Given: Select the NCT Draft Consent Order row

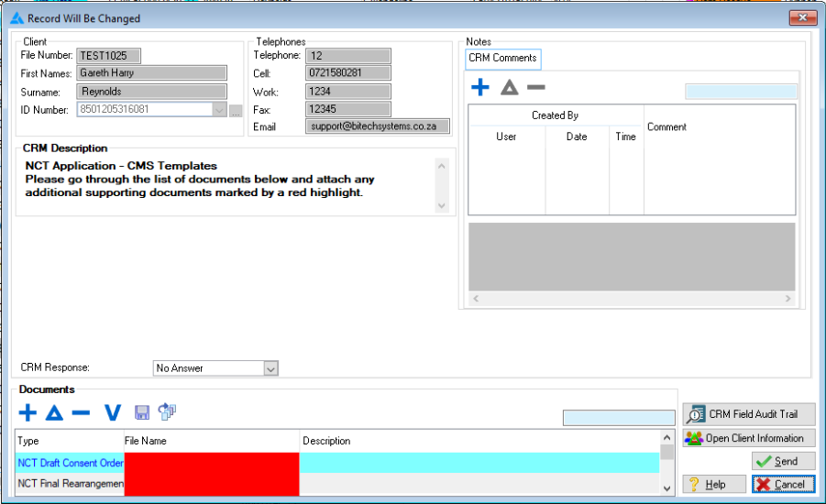Looking at the screenshot, I should 70,463.
